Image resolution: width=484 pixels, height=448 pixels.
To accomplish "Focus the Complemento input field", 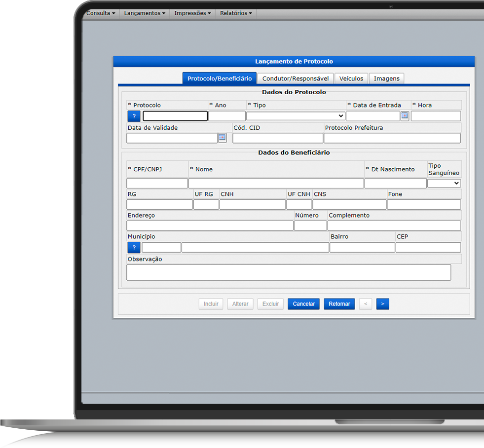I will (x=394, y=225).
